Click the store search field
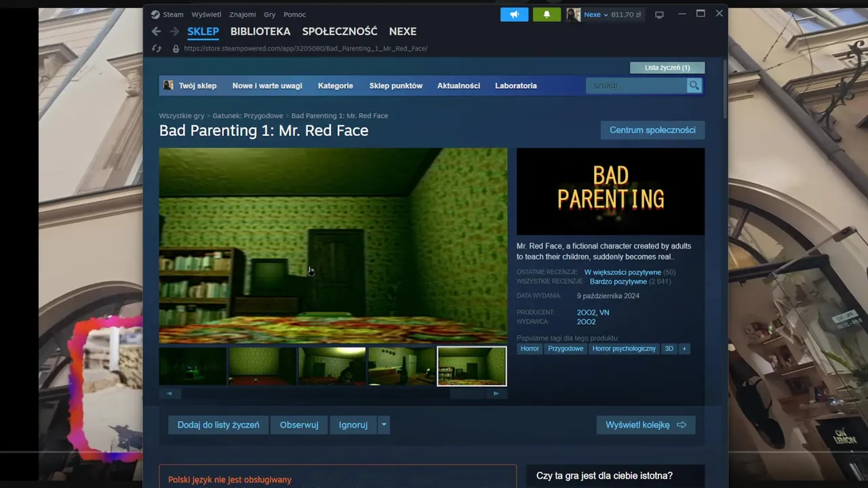868x488 pixels. (636, 85)
